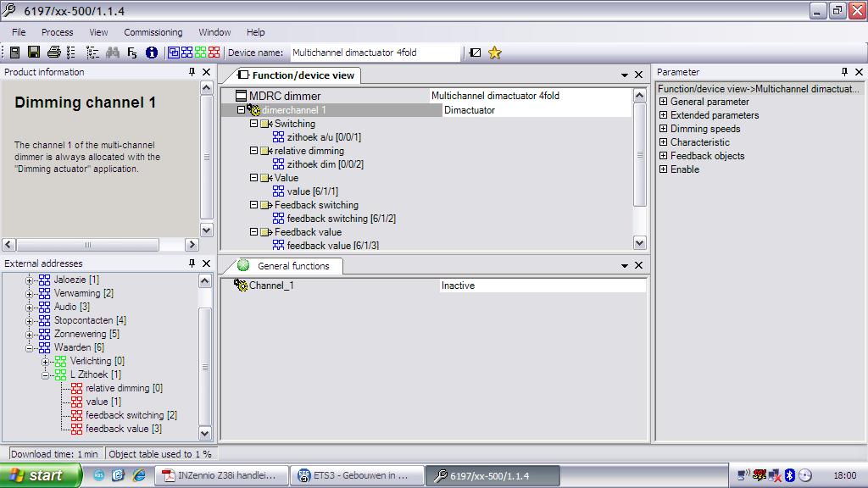Pin the Product information panel
Viewport: 868px width, 488px height.
coord(192,73)
